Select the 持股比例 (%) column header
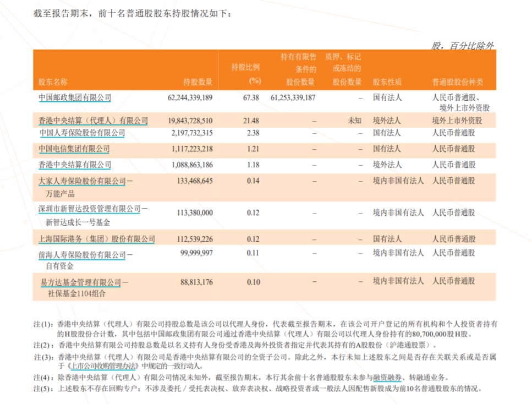The image size is (532, 404). pos(246,74)
